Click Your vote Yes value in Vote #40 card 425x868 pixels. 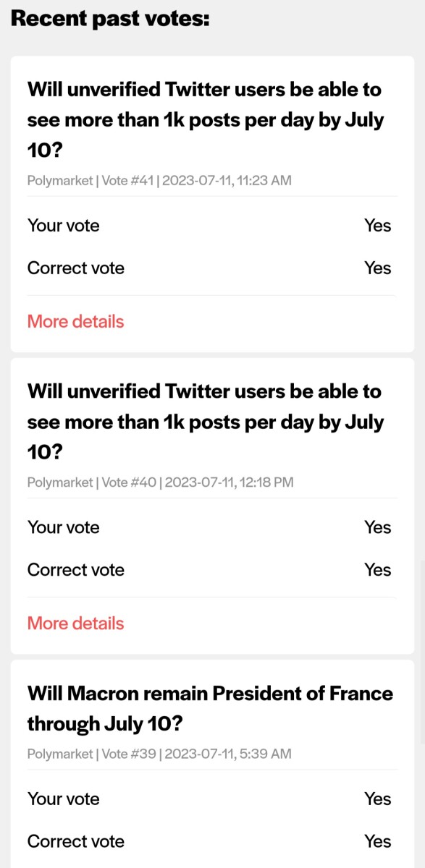378,527
